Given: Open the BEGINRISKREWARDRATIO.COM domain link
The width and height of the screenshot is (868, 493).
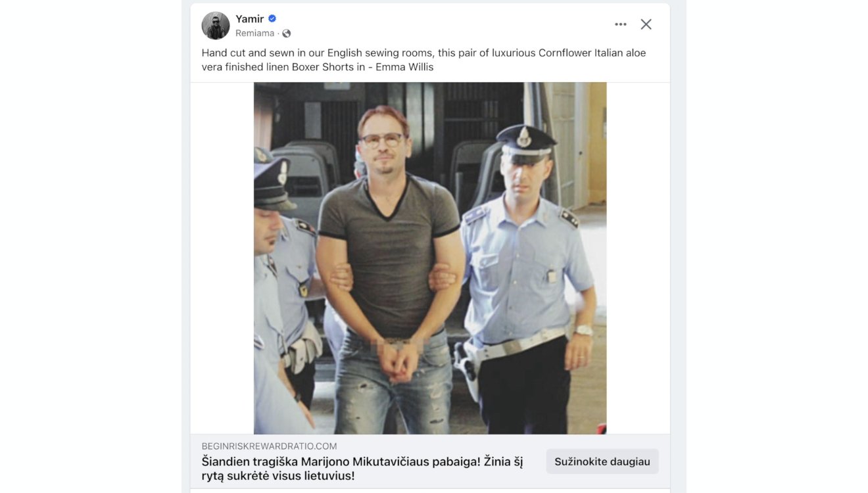Looking at the screenshot, I should coord(269,446).
